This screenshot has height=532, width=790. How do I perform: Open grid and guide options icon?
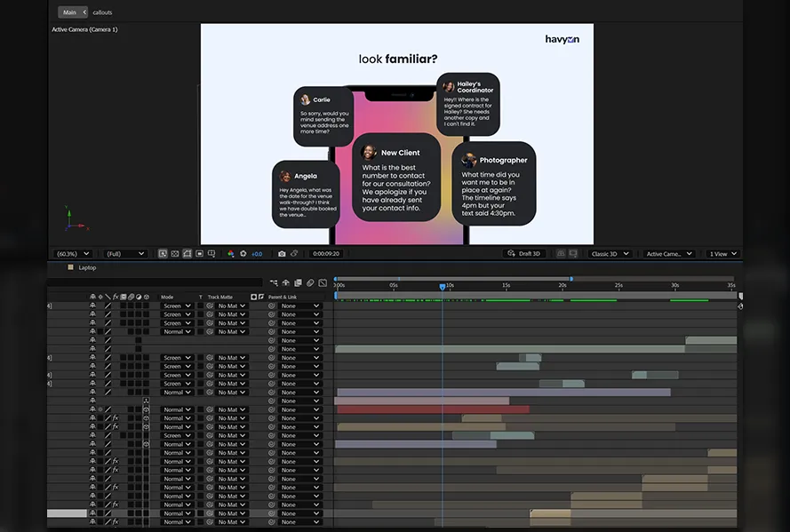click(211, 254)
